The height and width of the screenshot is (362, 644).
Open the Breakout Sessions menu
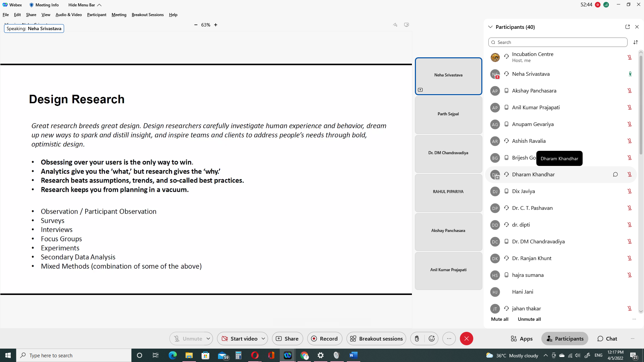click(148, 15)
